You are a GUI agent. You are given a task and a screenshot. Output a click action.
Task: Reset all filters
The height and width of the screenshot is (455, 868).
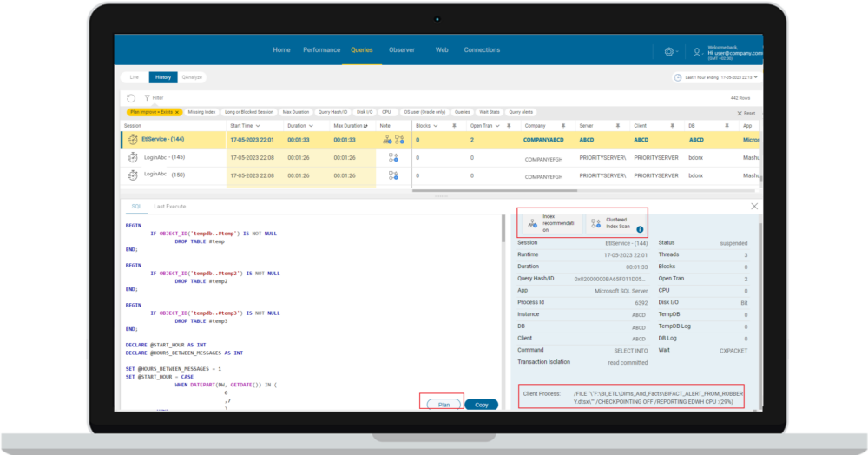pyautogui.click(x=746, y=113)
